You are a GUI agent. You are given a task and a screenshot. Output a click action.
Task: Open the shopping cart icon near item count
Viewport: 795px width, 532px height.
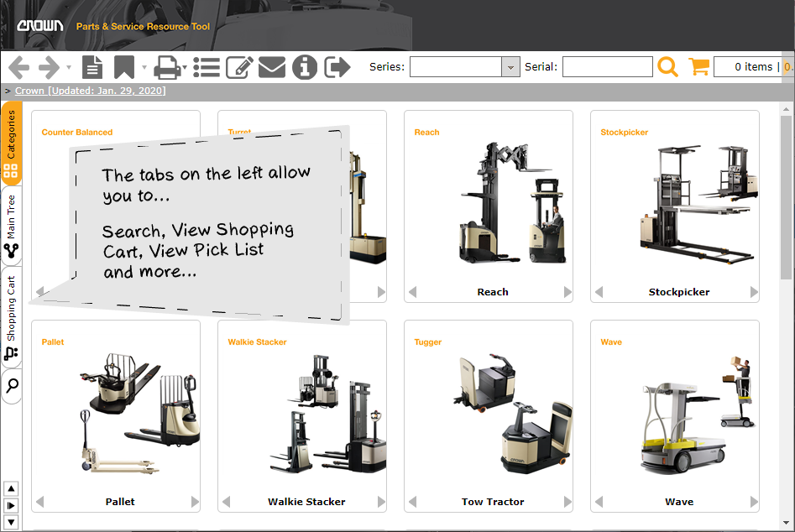(x=699, y=66)
